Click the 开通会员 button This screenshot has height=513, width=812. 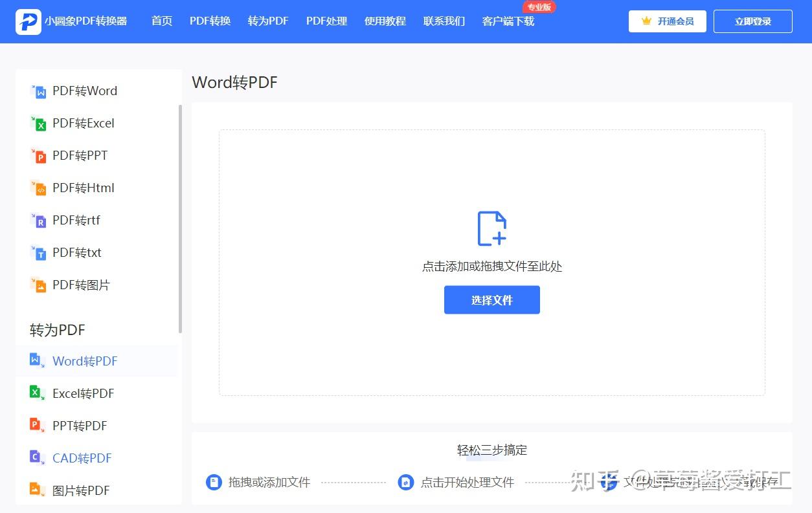point(668,21)
